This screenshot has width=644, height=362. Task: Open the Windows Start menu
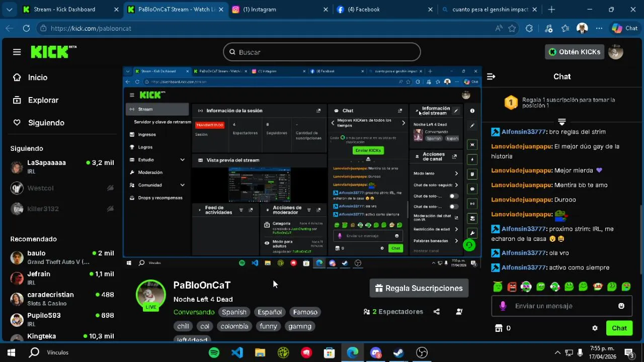click(x=11, y=352)
